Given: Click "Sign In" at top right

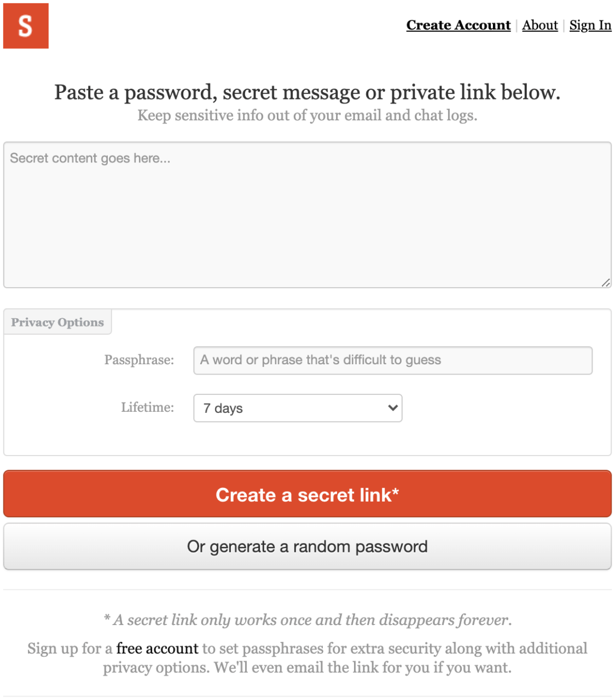Looking at the screenshot, I should 590,25.
